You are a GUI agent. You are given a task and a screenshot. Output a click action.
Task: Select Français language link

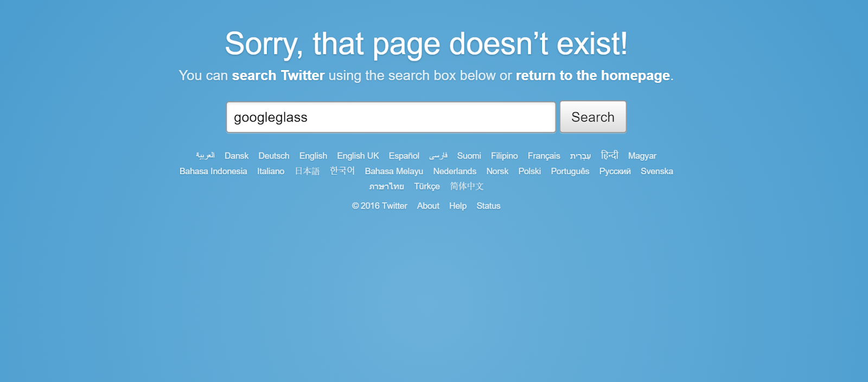point(544,156)
